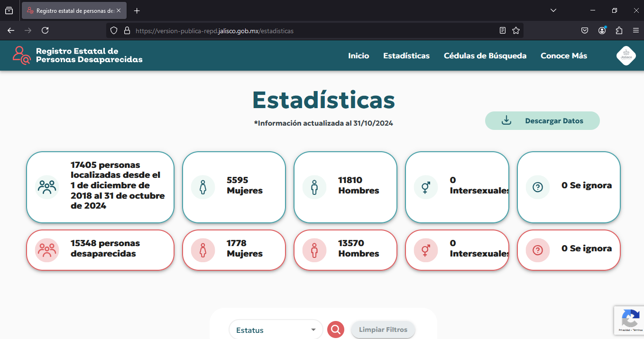
Task: Click the red search magnifier button
Action: point(336,330)
